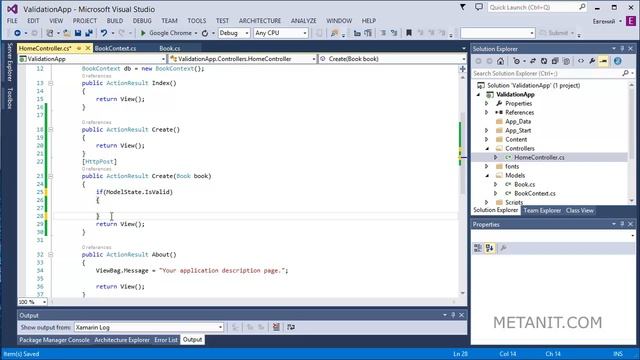Open the Debug configuration dropdown
The height and width of the screenshot is (360, 640).
click(x=234, y=33)
